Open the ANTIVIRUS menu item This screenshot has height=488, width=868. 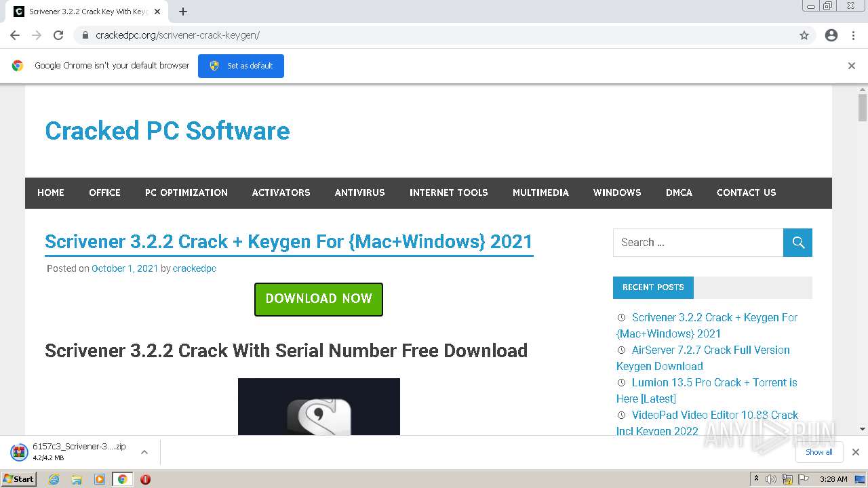point(359,192)
